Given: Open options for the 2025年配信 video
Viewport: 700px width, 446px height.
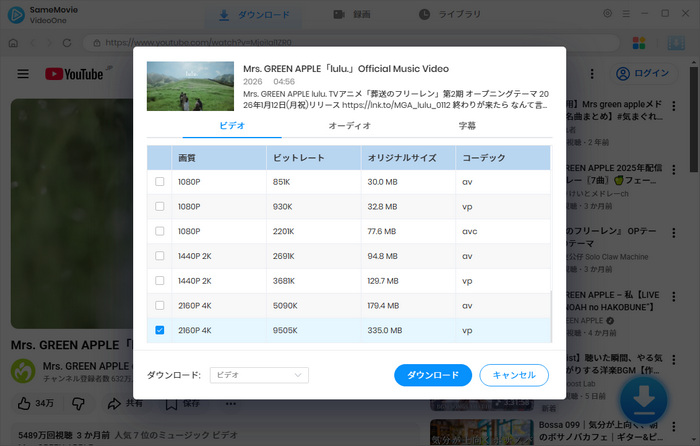Looking at the screenshot, I should 674,170.
